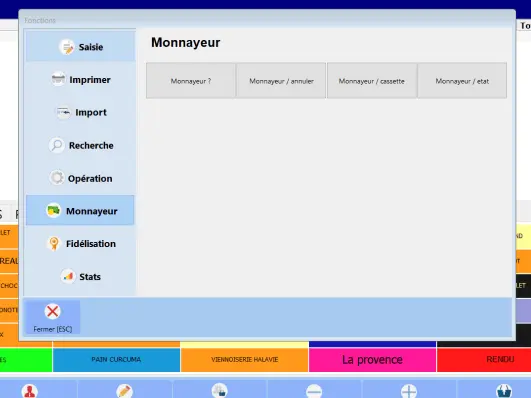Click the Recherche magnifying glass icon

click(x=57, y=145)
